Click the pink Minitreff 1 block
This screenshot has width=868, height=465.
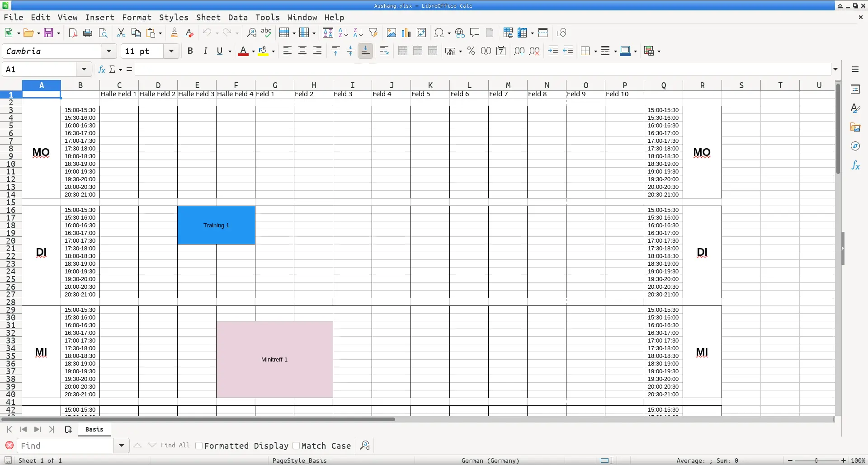tap(274, 359)
